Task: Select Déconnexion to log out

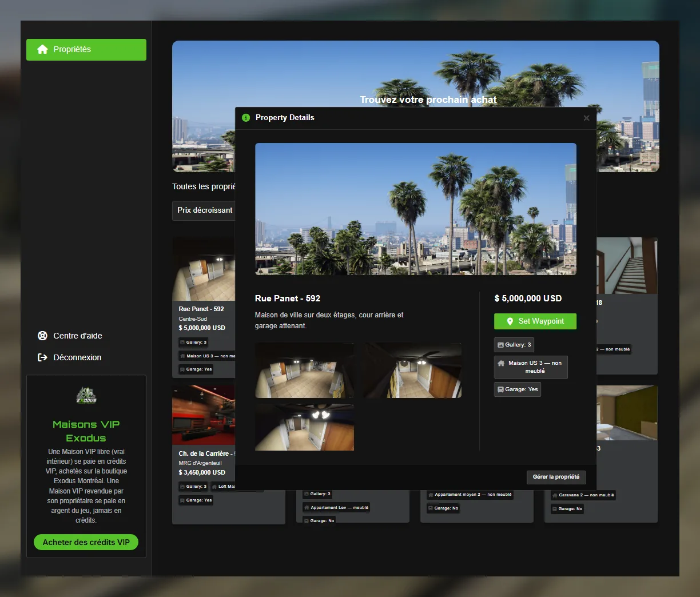Action: (69, 357)
